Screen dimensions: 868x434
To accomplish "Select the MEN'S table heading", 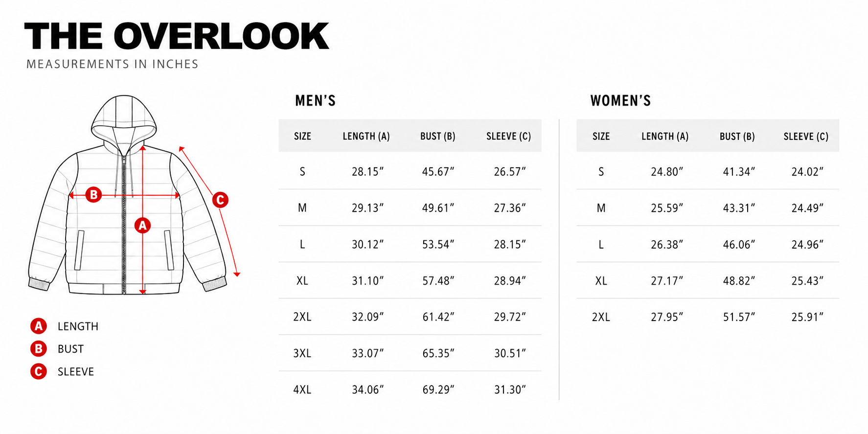I will click(316, 101).
